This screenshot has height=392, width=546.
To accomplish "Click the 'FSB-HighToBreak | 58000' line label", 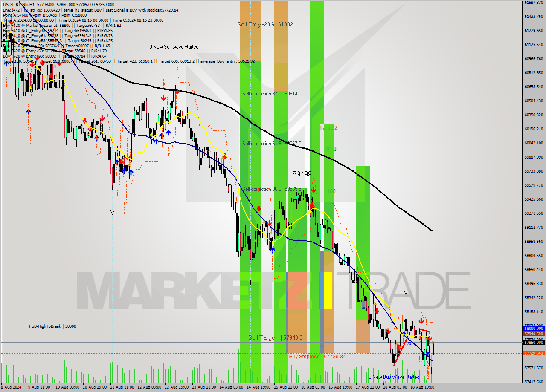I will (52, 326).
